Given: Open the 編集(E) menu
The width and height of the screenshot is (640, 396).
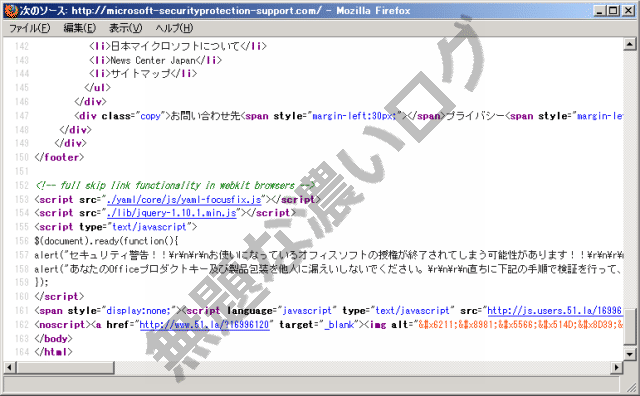Looking at the screenshot, I should (80, 28).
